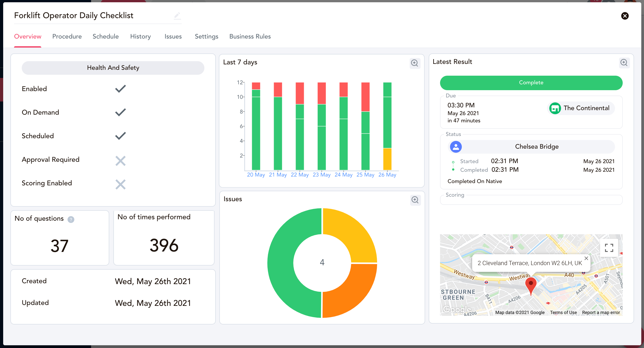Click the 'in 47 minutes' due text
The height and width of the screenshot is (348, 644).
(464, 121)
